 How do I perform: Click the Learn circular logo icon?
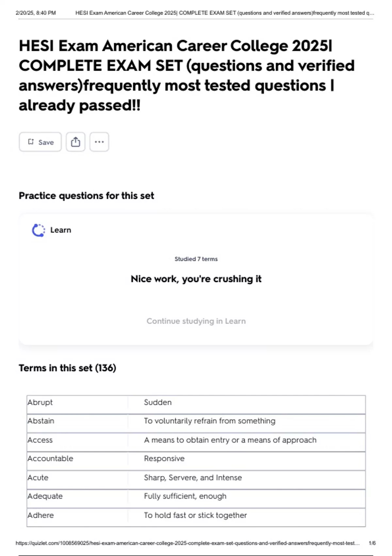(39, 230)
